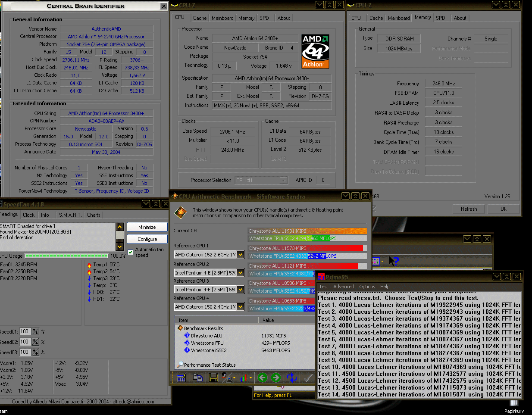Click the Configure button in SpeedFan

147,239
